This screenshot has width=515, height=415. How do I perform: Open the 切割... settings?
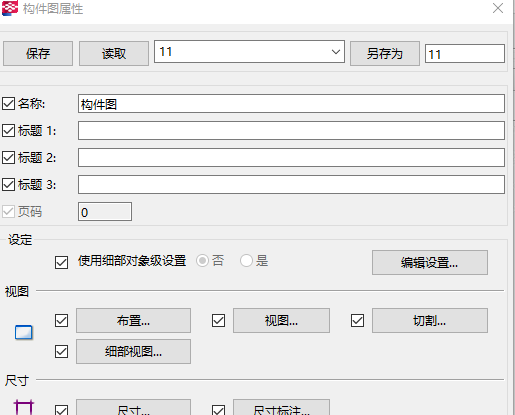click(x=430, y=321)
